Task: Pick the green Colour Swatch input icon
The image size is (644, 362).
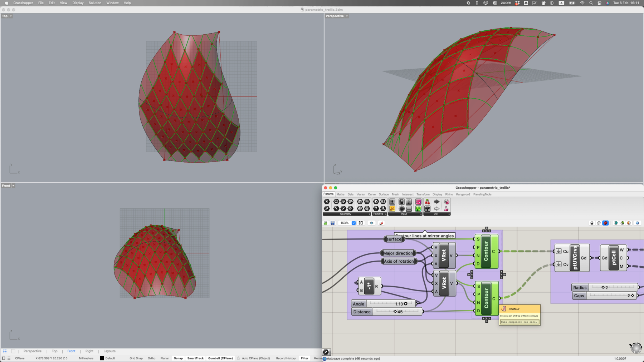Action: click(x=418, y=209)
